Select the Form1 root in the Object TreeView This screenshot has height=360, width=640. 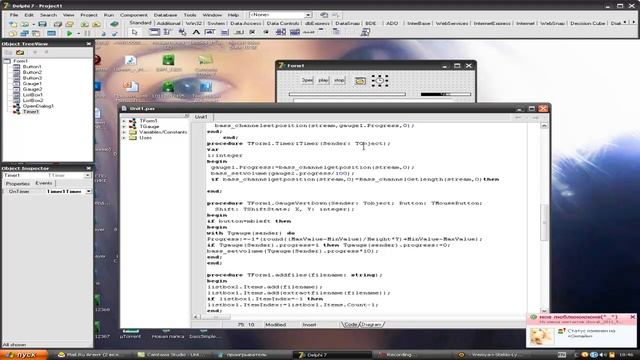pos(20,61)
